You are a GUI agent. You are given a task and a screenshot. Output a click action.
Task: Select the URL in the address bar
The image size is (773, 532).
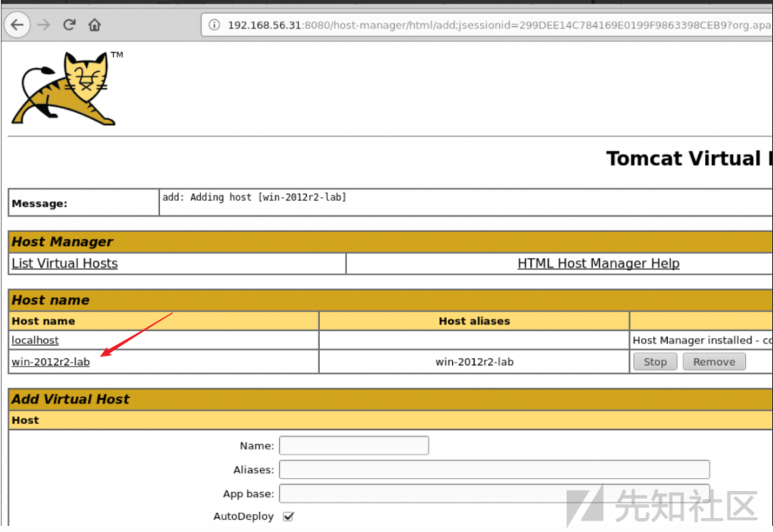[x=464, y=24]
